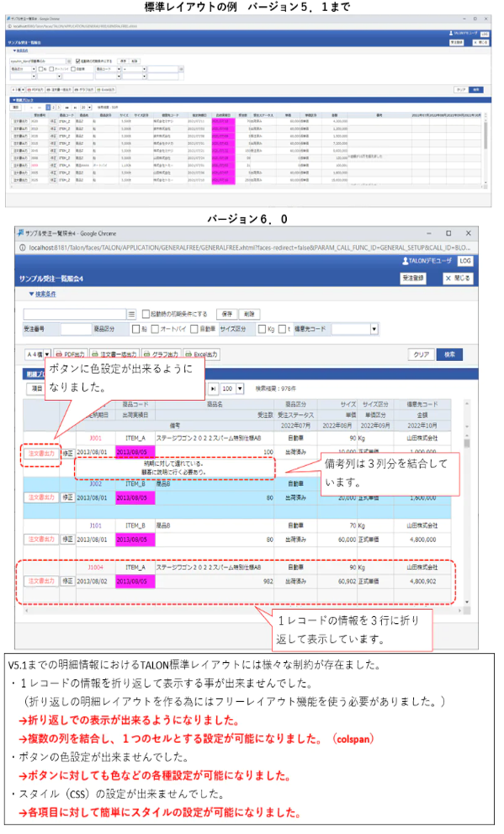The width and height of the screenshot is (504, 834).
Task: Click the グラフ出力 printer button
Action: click(161, 354)
